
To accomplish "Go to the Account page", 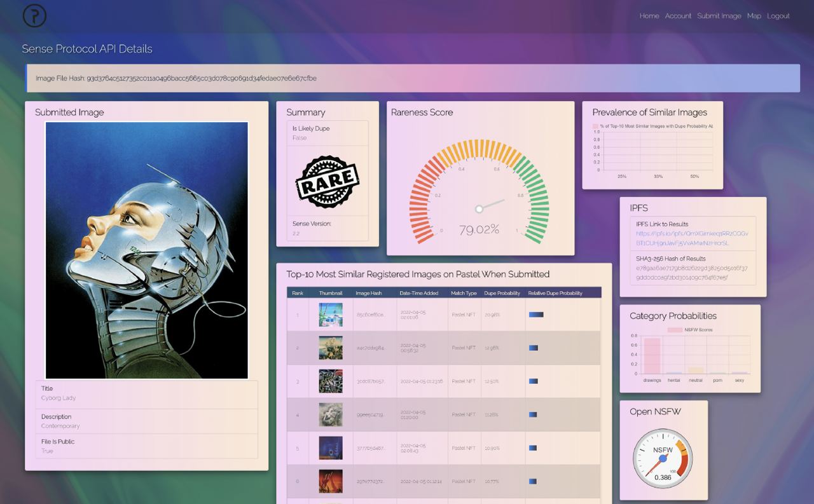I will (678, 16).
